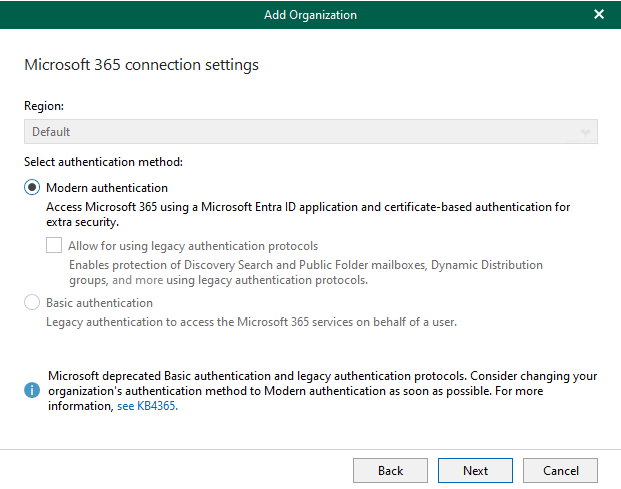Viewport: 621px width, 489px height.
Task: Cancel the Add Organization wizard
Action: [x=560, y=470]
